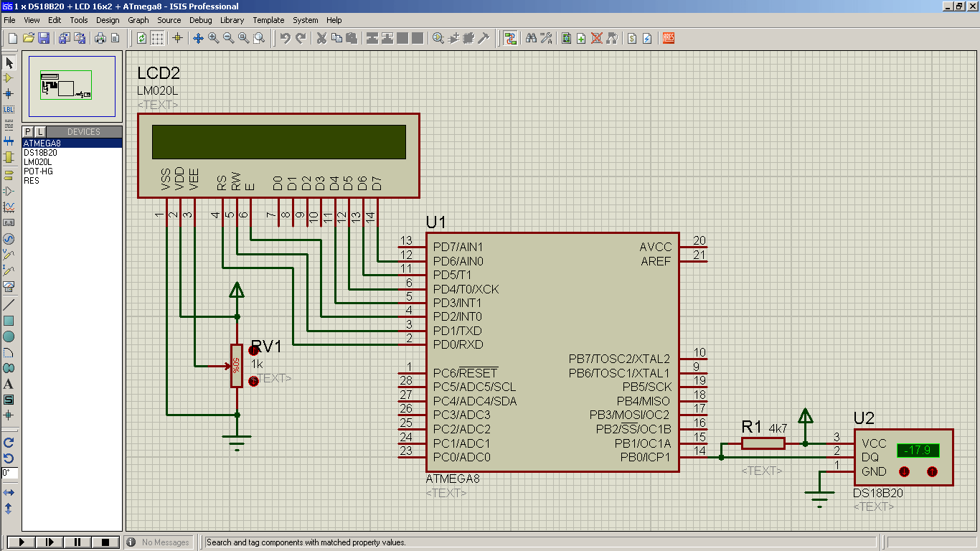Choose the Voltage Probe tool
This screenshot has width=980, height=551.
(x=9, y=255)
